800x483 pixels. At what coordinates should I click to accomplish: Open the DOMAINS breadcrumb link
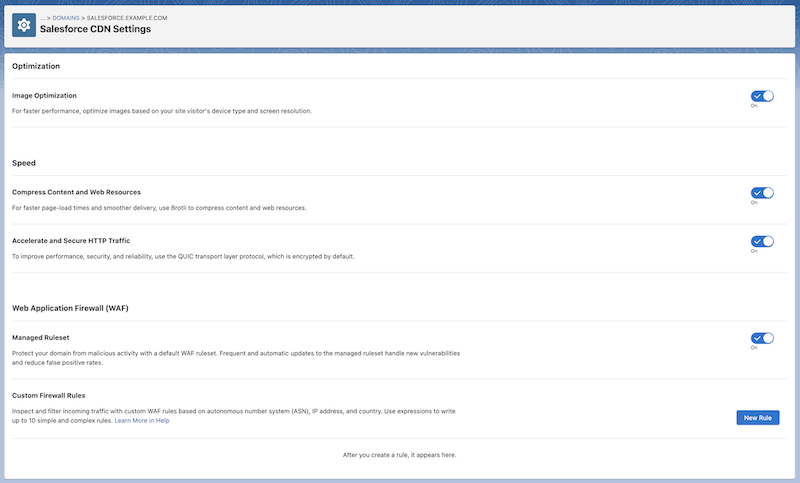[66, 18]
